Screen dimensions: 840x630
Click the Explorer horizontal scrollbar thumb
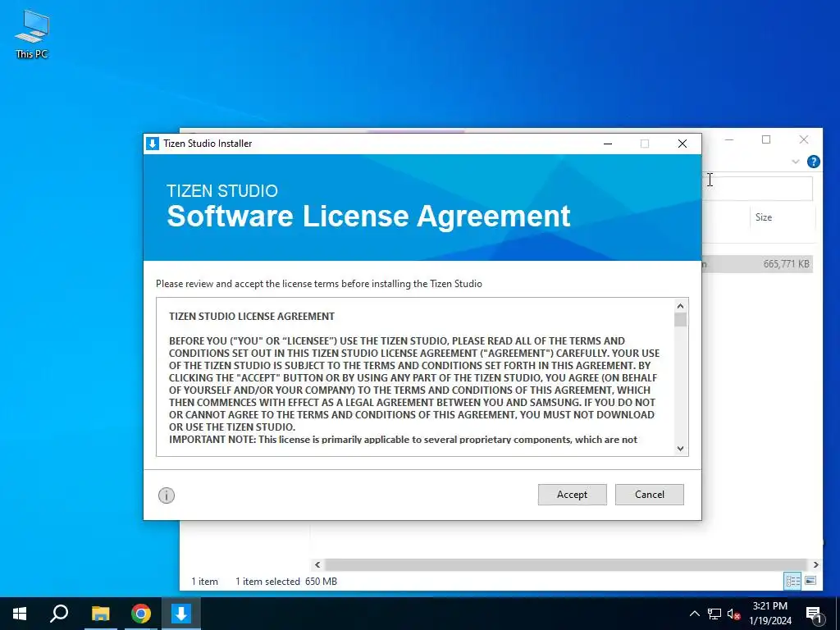click(566, 564)
